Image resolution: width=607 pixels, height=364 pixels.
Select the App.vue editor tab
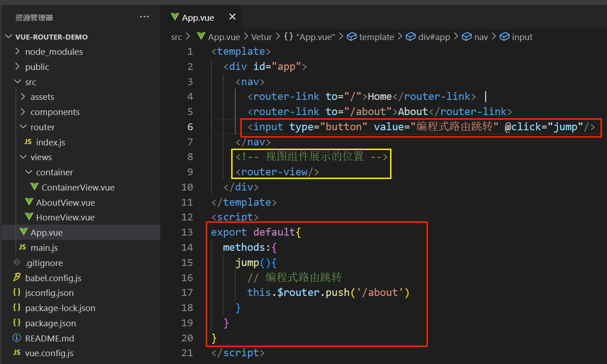[x=201, y=17]
